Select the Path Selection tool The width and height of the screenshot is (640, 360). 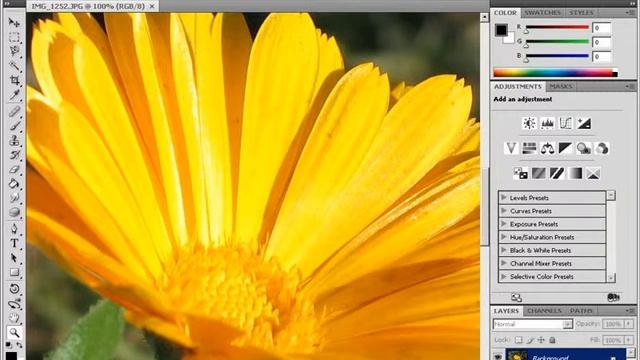point(14,258)
